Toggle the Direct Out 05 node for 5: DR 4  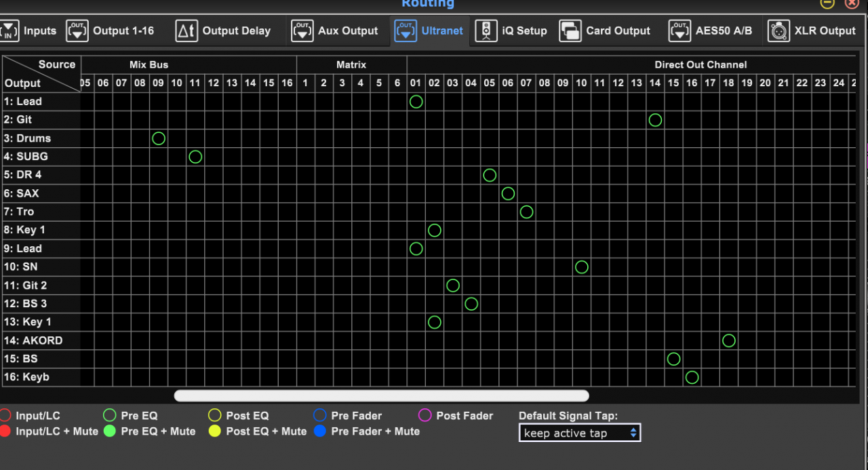(x=490, y=175)
